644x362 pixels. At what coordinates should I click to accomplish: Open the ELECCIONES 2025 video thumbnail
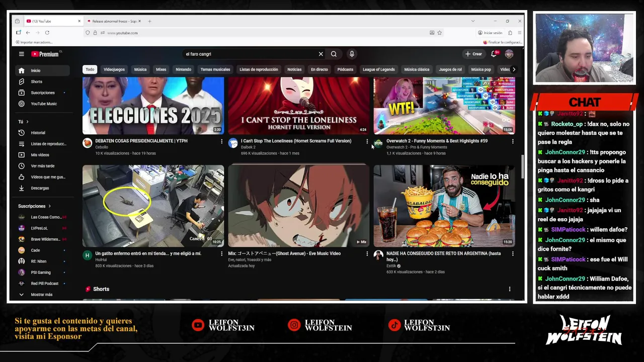pyautogui.click(x=153, y=106)
